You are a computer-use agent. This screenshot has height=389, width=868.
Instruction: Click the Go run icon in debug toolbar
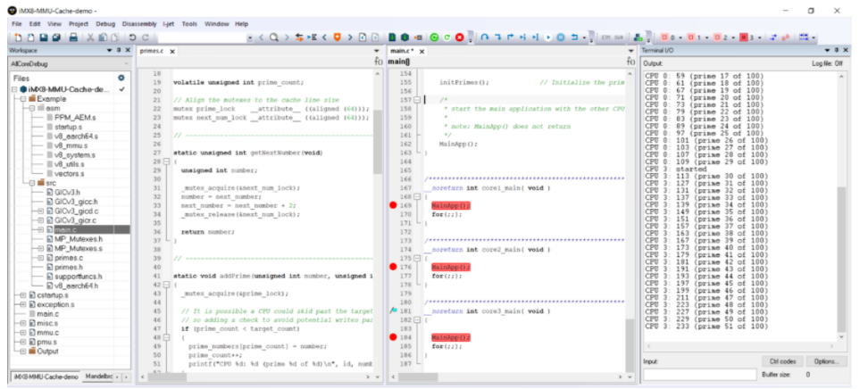coord(547,37)
